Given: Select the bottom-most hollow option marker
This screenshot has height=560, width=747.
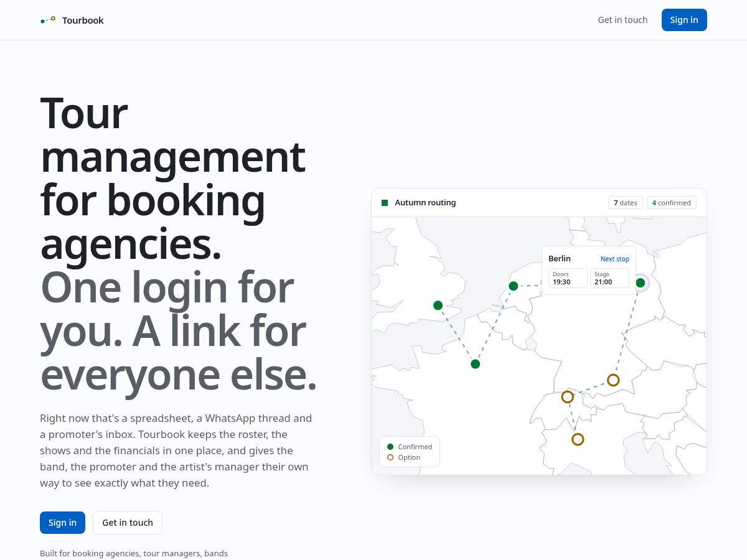Looking at the screenshot, I should coord(578,439).
